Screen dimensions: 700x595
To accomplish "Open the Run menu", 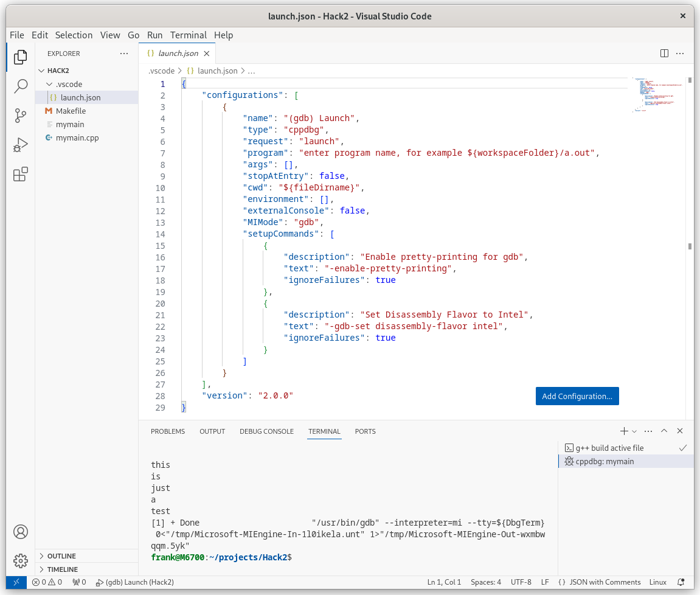I will coord(155,35).
